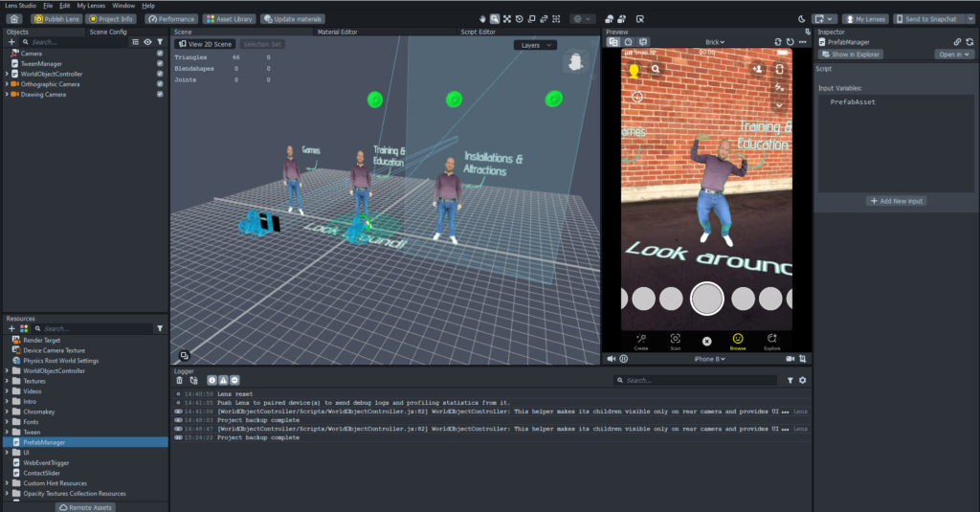The height and width of the screenshot is (512, 980).
Task: Add new object with plus in Objects
Action: point(11,42)
